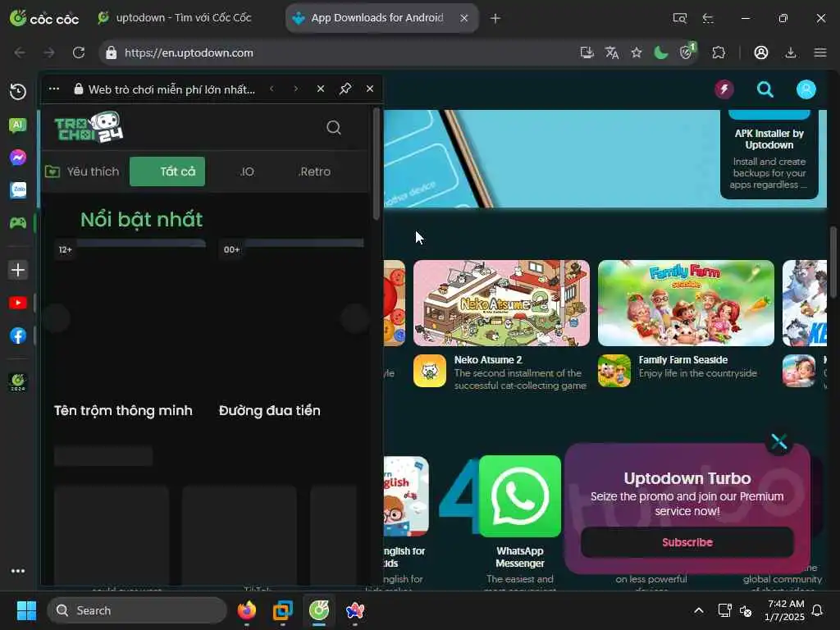The width and height of the screenshot is (840, 630).
Task: Open the browser main menu
Action: tap(819, 52)
